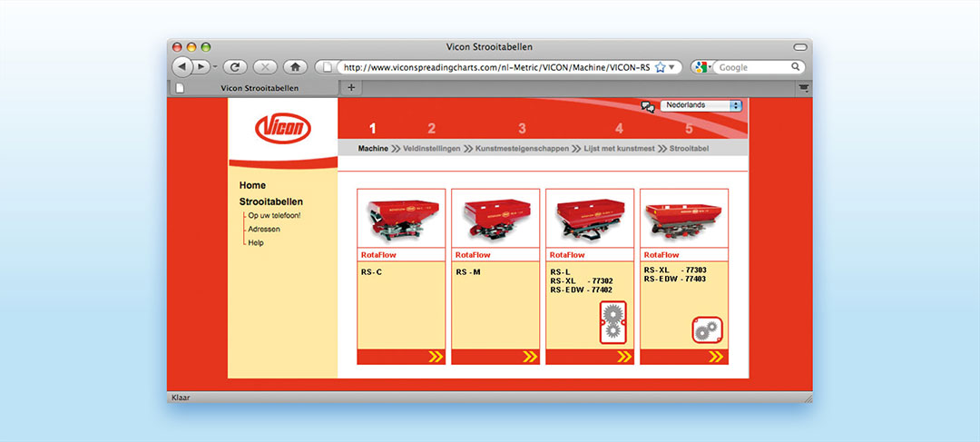Click the browser Forward button
The width and height of the screenshot is (980, 442).
201,67
